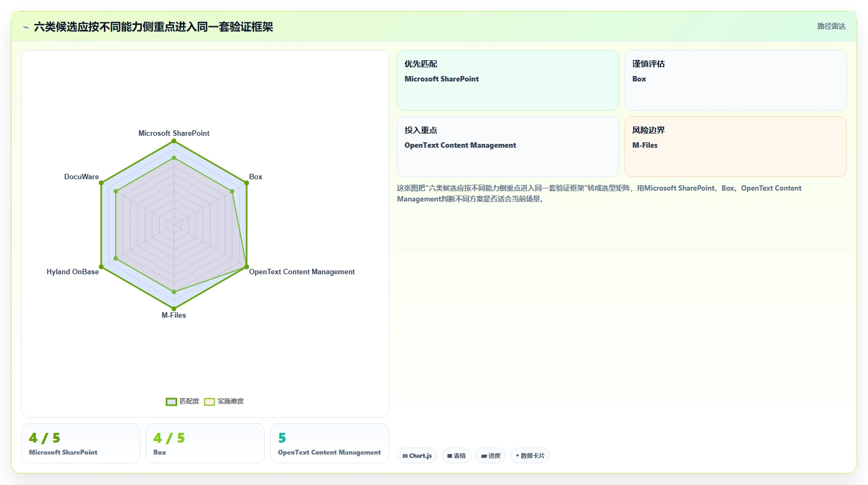The image size is (868, 485).
Task: Select the 投入重点 OpenText Content Management card
Action: tap(508, 147)
